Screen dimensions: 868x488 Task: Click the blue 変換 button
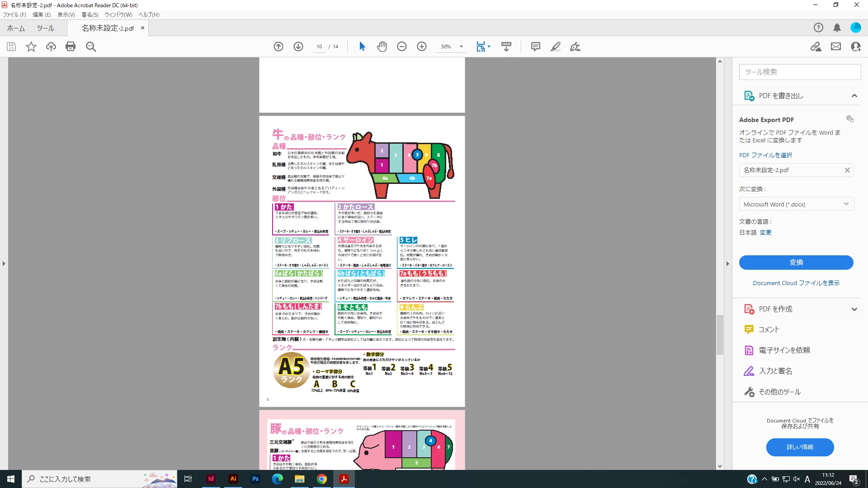pos(796,263)
